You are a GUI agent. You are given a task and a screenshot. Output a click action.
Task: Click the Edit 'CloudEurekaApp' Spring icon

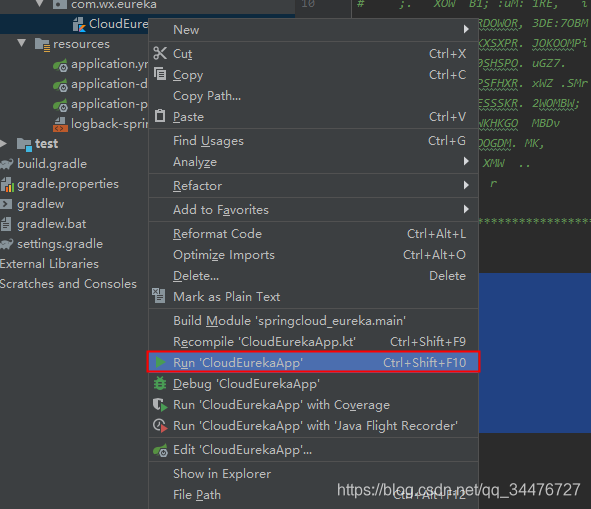click(x=161, y=450)
